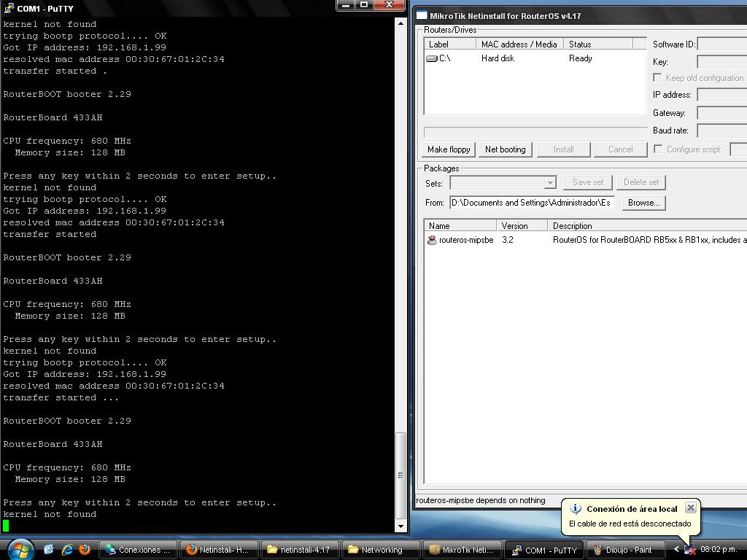Click the PuTTY icon in COM1 title bar
This screenshot has width=747, height=560.
point(9,8)
